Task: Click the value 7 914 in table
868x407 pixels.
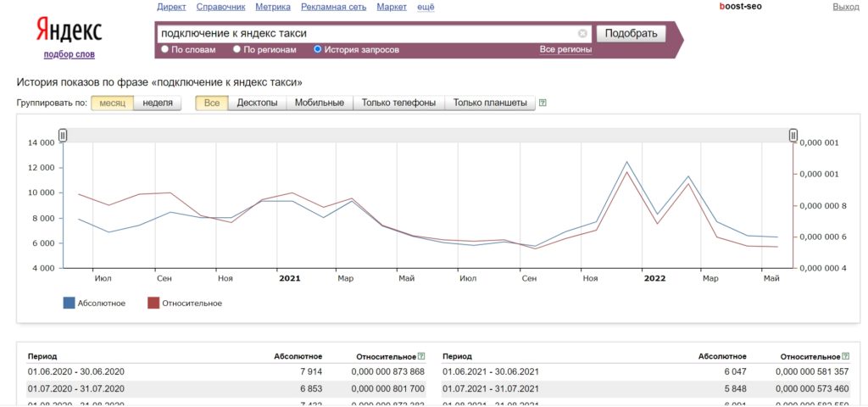Action: click(x=311, y=372)
